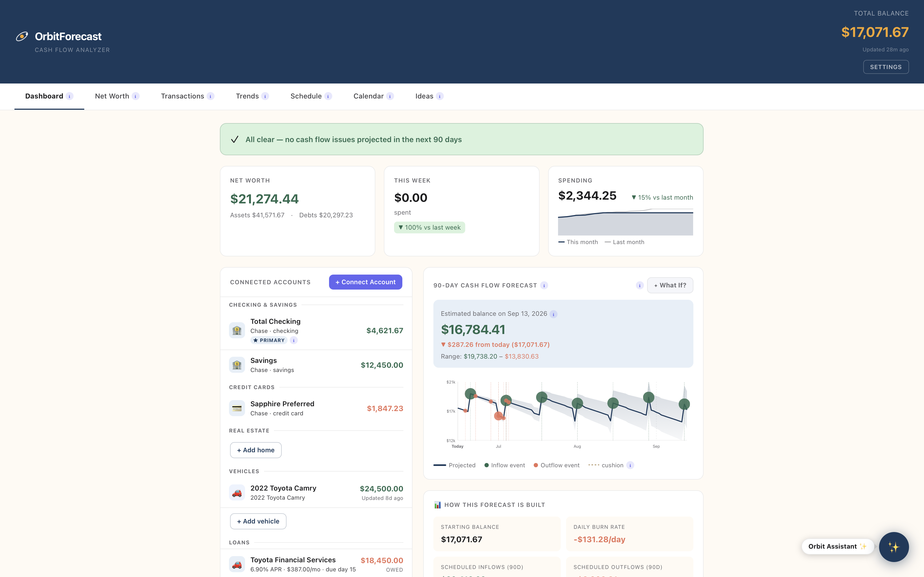Image resolution: width=924 pixels, height=577 pixels.
Task: Open the Orbit Assistant label pill
Action: pyautogui.click(x=837, y=546)
